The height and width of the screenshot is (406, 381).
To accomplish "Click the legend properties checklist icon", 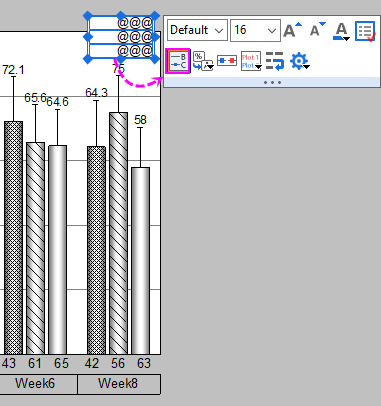I will pyautogui.click(x=366, y=31).
